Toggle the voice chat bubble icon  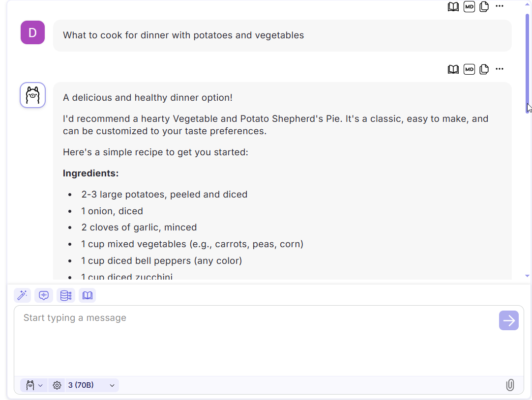44,295
